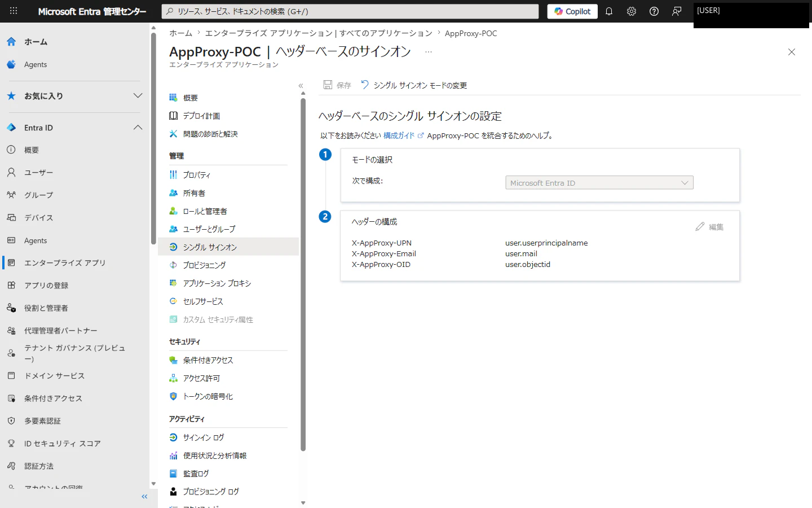Open the more options ellipsis beside title

point(429,52)
